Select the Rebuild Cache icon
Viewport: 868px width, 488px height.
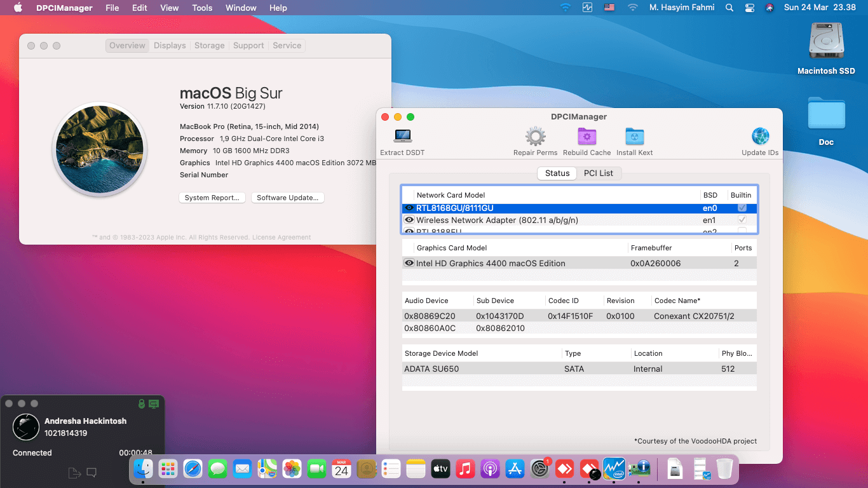587,136
